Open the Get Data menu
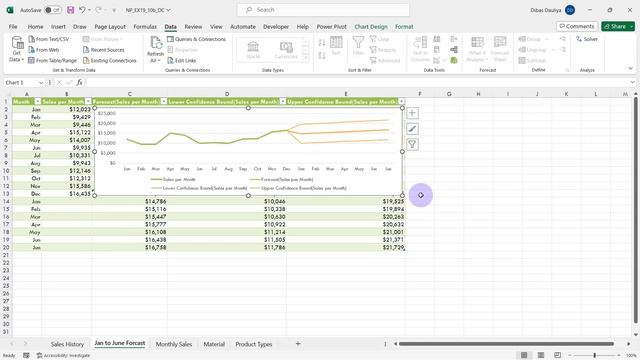Image resolution: width=640 pixels, height=360 pixels. tap(17, 49)
